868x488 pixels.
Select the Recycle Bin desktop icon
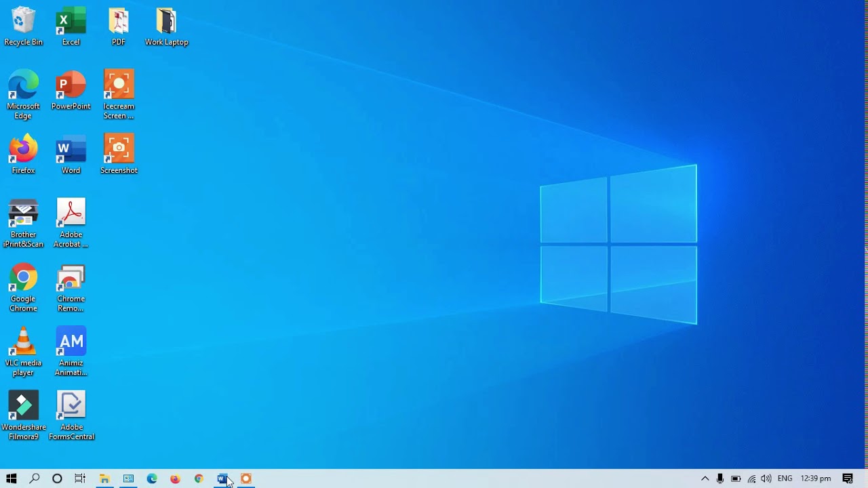(23, 27)
